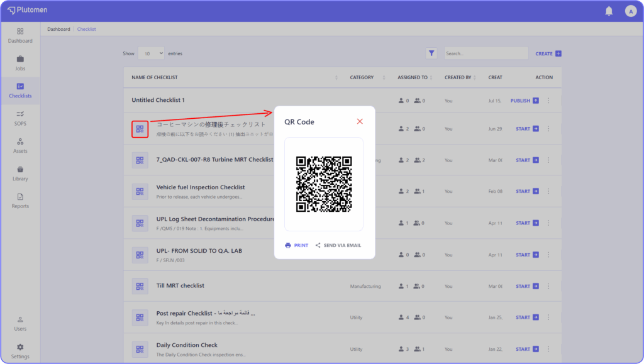Screen dimensions: 644x364
Task: Start UPL Log Sheet Decontamination Procedure
Action: point(528,223)
